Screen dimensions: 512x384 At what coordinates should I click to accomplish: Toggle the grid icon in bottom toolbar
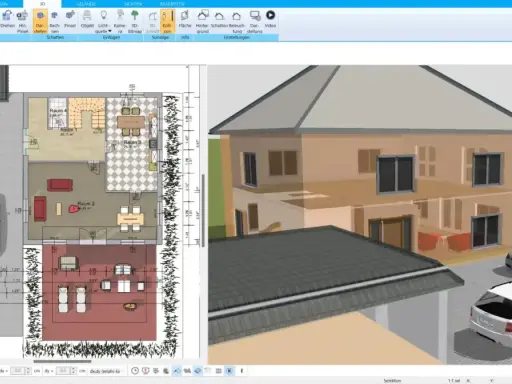point(219,371)
